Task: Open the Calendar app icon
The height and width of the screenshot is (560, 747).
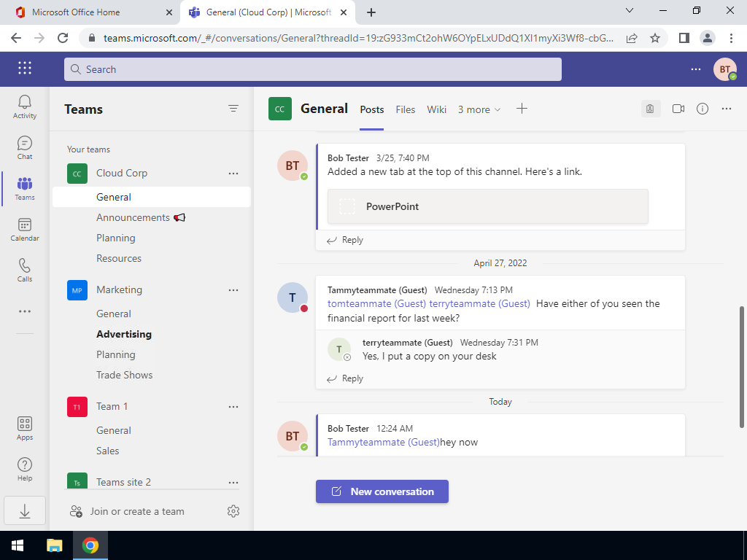Action: (x=25, y=230)
